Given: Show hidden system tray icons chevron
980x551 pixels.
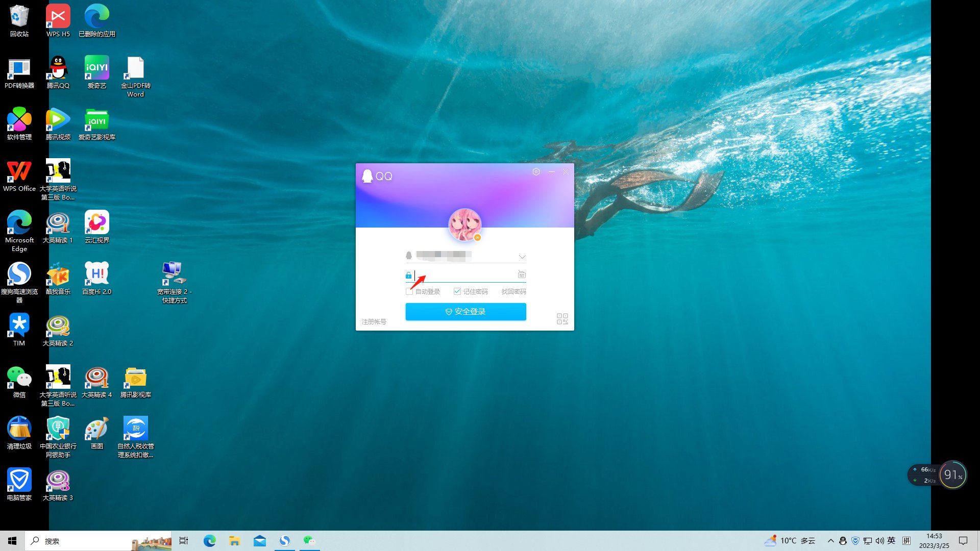Looking at the screenshot, I should 830,541.
